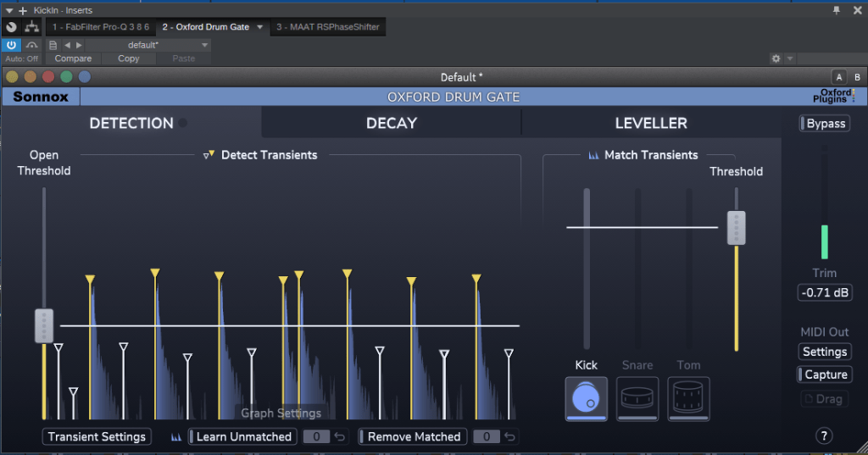
Task: Switch to the LEVELLER tab
Action: [x=650, y=123]
